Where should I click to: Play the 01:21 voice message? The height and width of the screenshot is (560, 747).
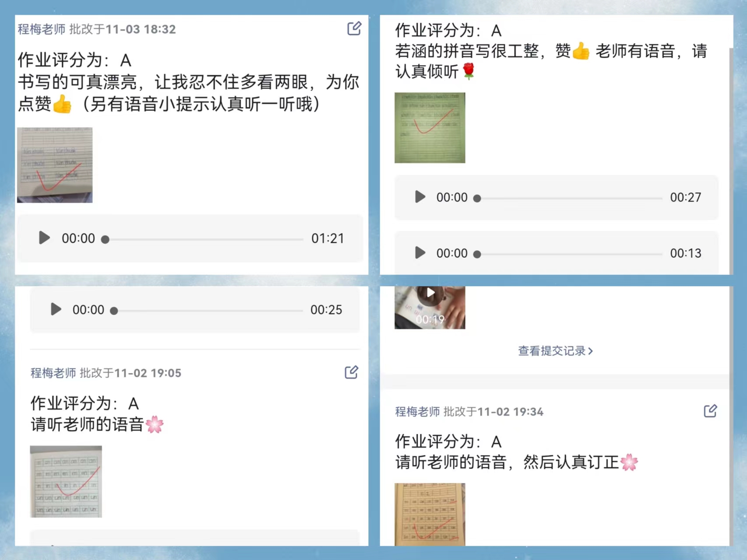44,238
